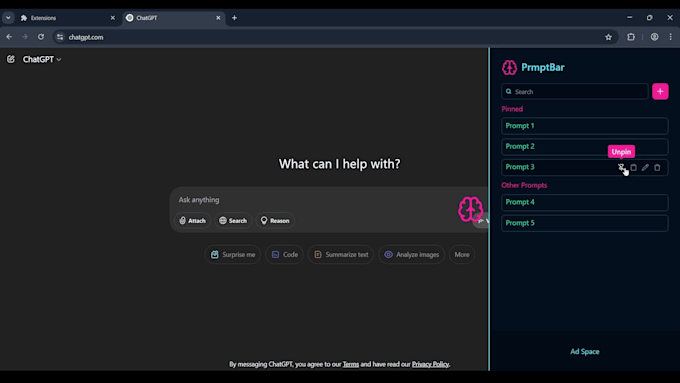Open the browser Extensions puzzle icon

[x=631, y=37]
